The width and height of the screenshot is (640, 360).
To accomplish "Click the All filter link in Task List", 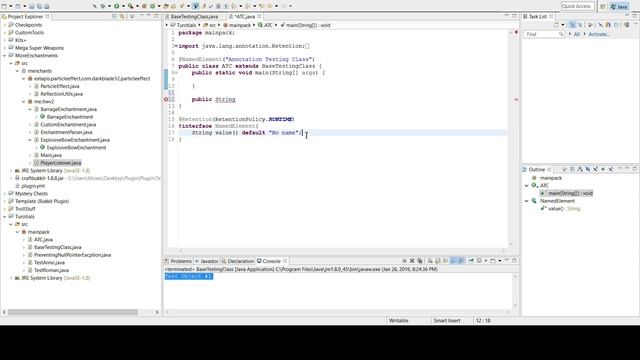I will click(577, 34).
